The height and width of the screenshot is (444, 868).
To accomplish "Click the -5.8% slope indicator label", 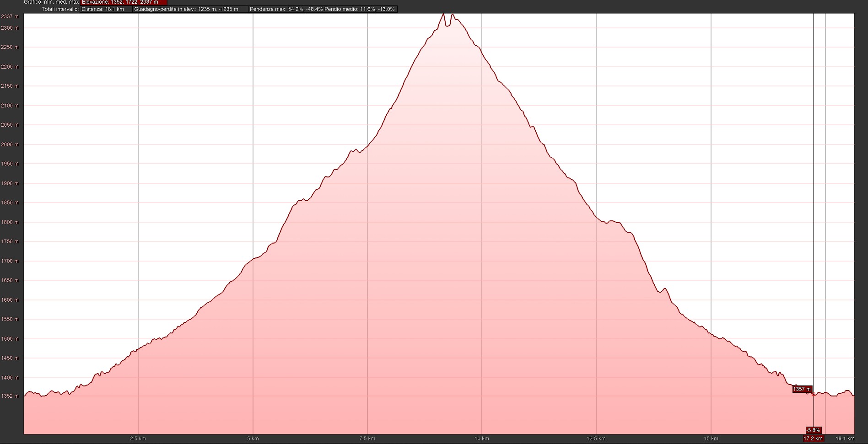I will coord(813,430).
